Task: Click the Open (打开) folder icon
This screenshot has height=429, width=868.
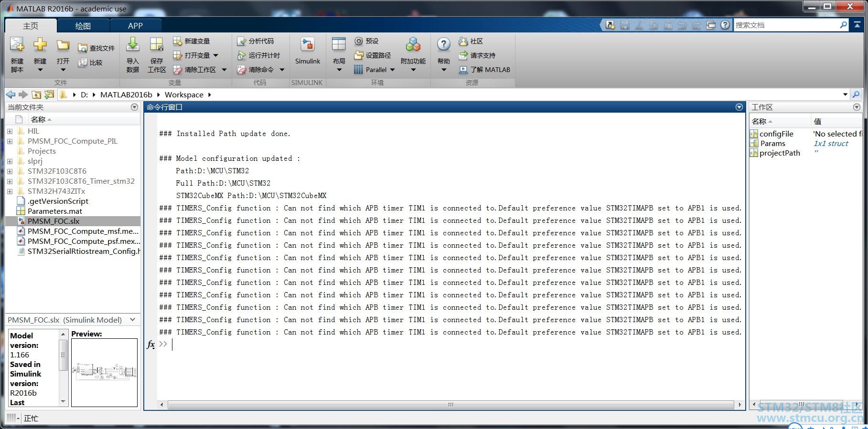Action: tap(63, 45)
